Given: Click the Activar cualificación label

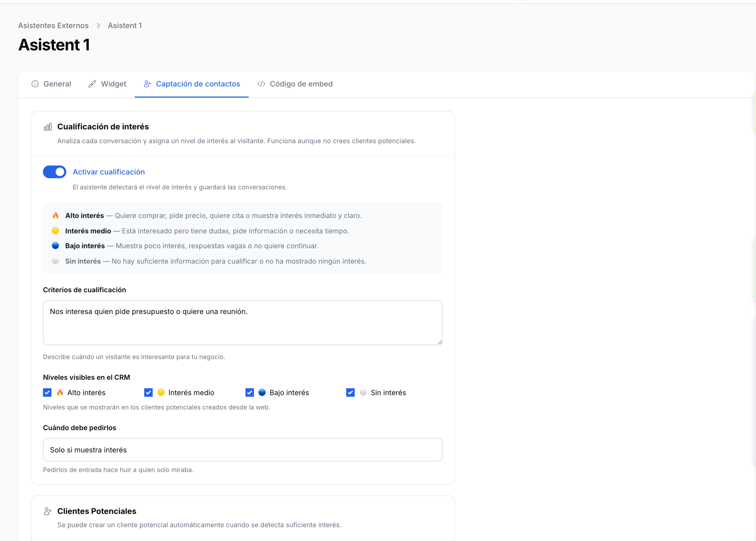Looking at the screenshot, I should click(x=109, y=172).
